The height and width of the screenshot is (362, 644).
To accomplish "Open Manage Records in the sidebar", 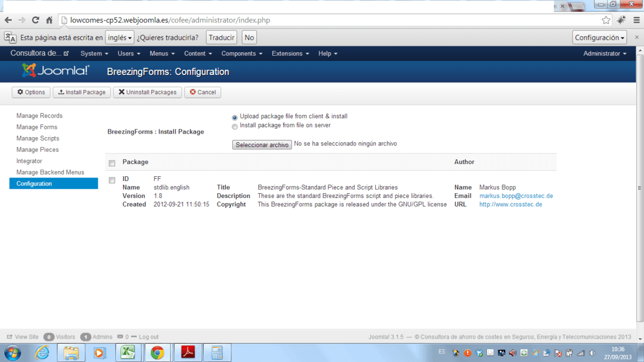I will click(39, 116).
